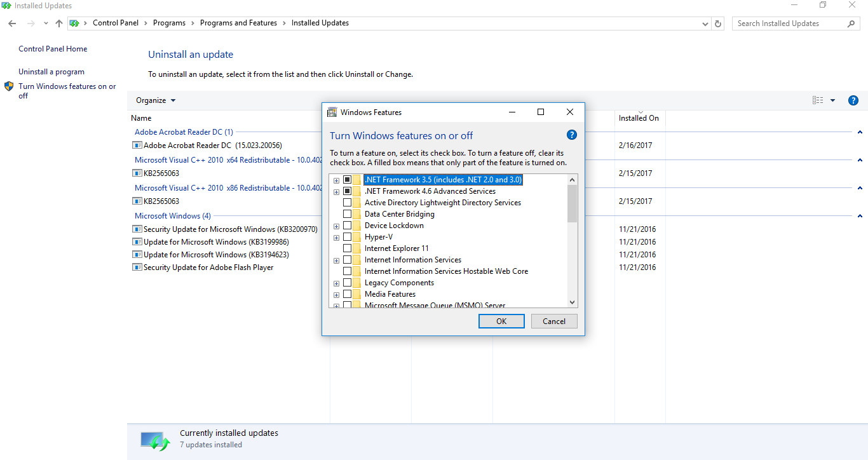This screenshot has width=868, height=460.
Task: Click the folder icon beside Legacy Components
Action: (356, 283)
